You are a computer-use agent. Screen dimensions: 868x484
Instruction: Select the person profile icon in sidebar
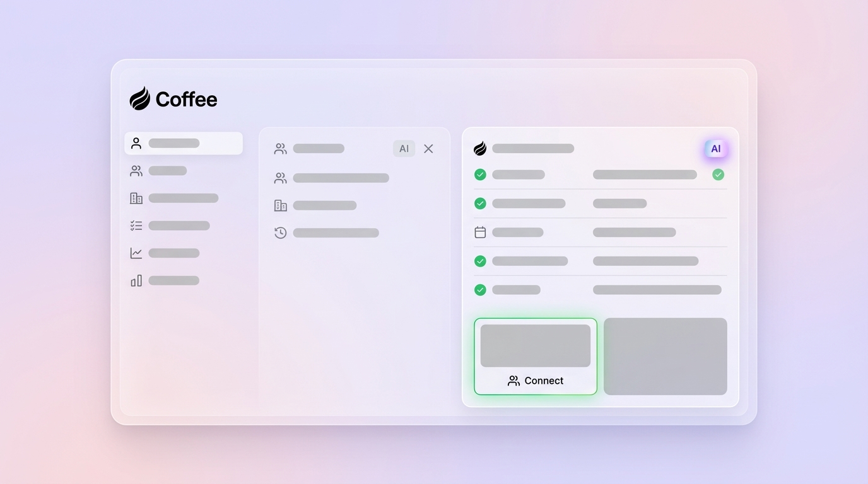click(136, 143)
